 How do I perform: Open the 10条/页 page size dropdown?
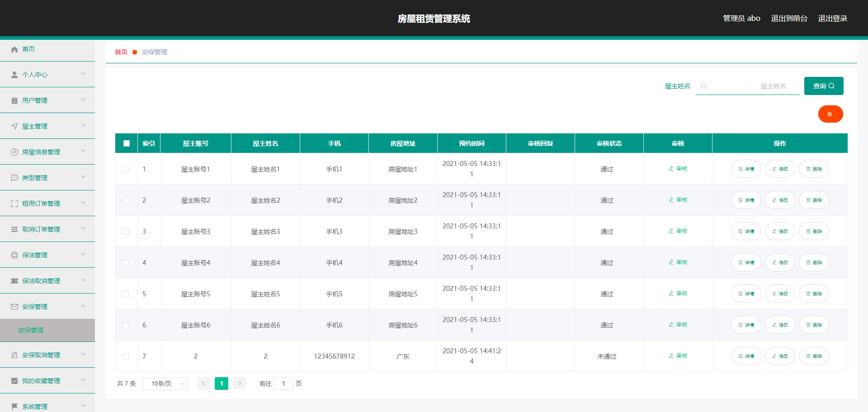(x=165, y=384)
